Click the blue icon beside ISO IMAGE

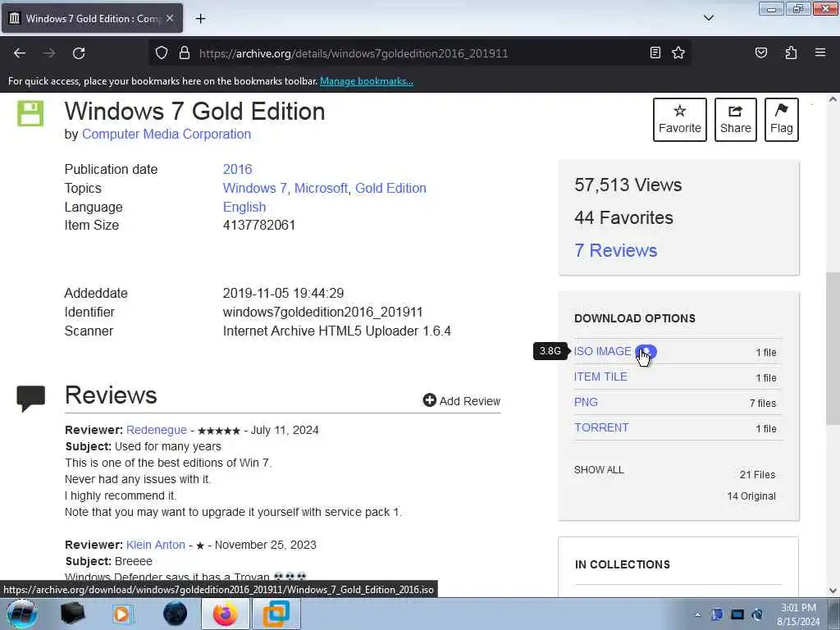(646, 351)
